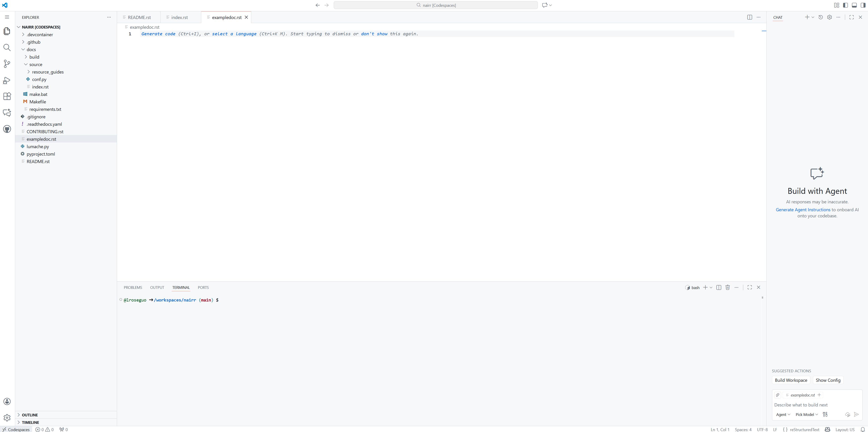This screenshot has width=868, height=432.
Task: Click the Codespaces remote indicator in status bar
Action: pyautogui.click(x=16, y=429)
